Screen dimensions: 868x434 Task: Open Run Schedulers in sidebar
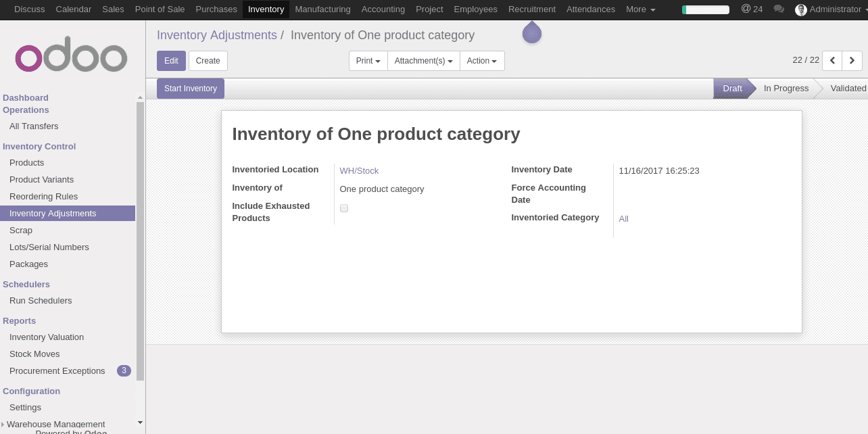[x=41, y=301]
